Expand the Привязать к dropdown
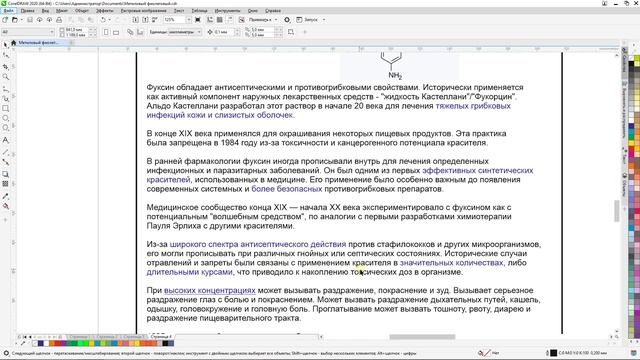This screenshot has height=360, width=640. click(x=276, y=20)
